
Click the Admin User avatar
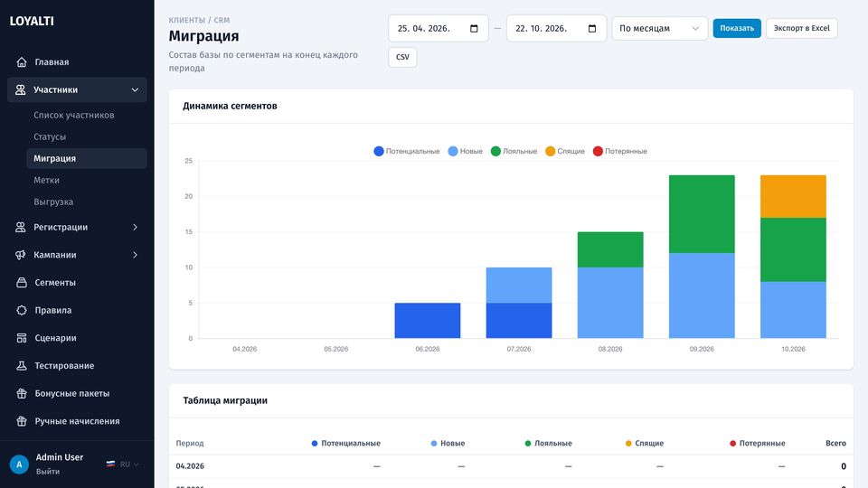click(19, 465)
